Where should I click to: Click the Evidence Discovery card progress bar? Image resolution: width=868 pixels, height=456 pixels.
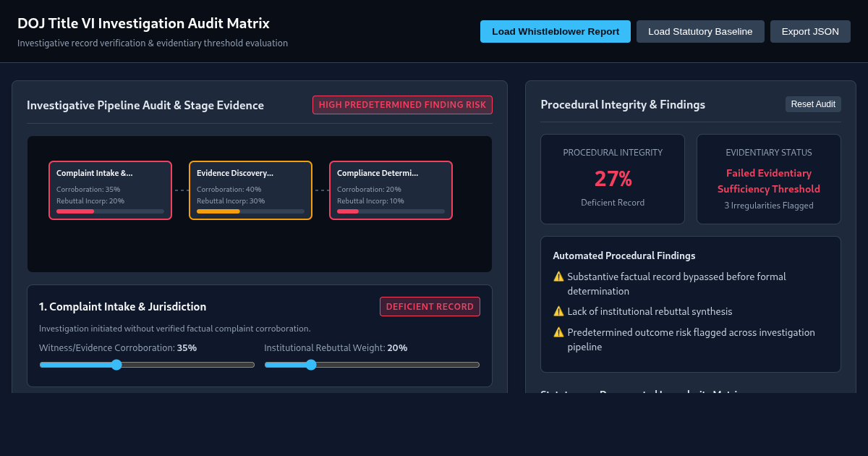click(250, 211)
